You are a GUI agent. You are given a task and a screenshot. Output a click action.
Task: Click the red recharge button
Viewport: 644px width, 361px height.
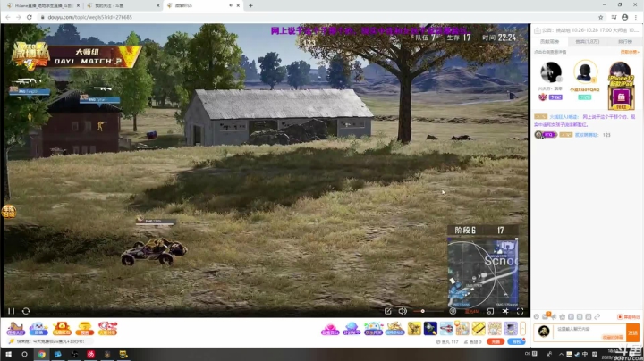tap(496, 341)
